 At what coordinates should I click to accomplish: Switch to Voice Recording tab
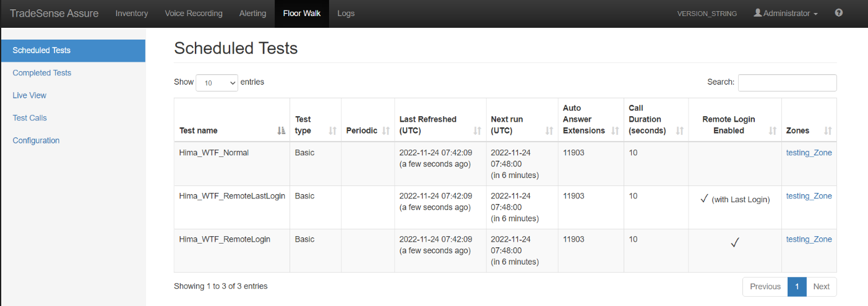pyautogui.click(x=194, y=14)
